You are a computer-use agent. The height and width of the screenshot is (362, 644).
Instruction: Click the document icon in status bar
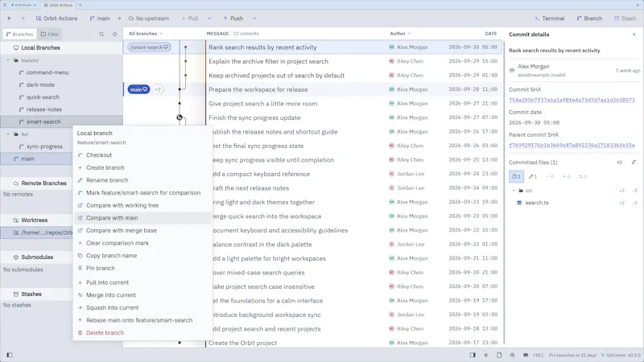click(x=499, y=355)
